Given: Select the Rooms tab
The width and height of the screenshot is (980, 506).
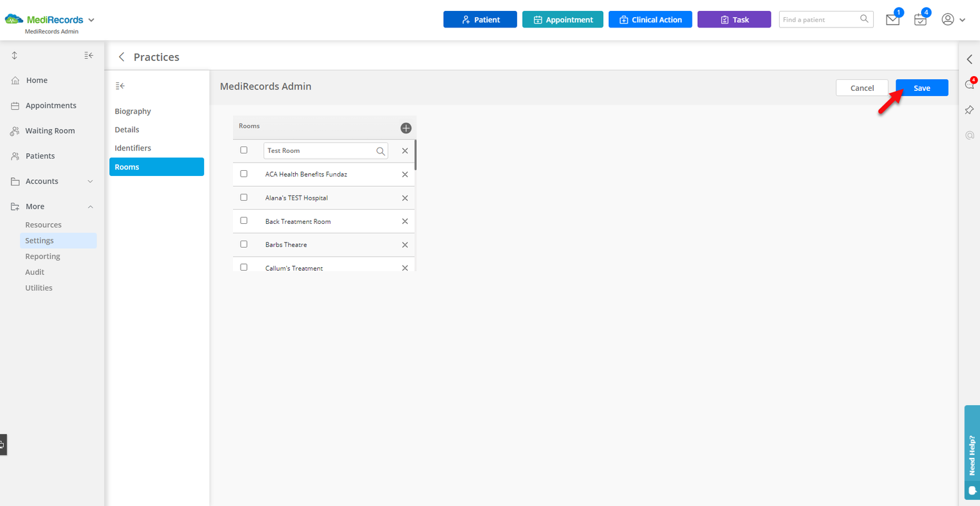Looking at the screenshot, I should click(157, 167).
